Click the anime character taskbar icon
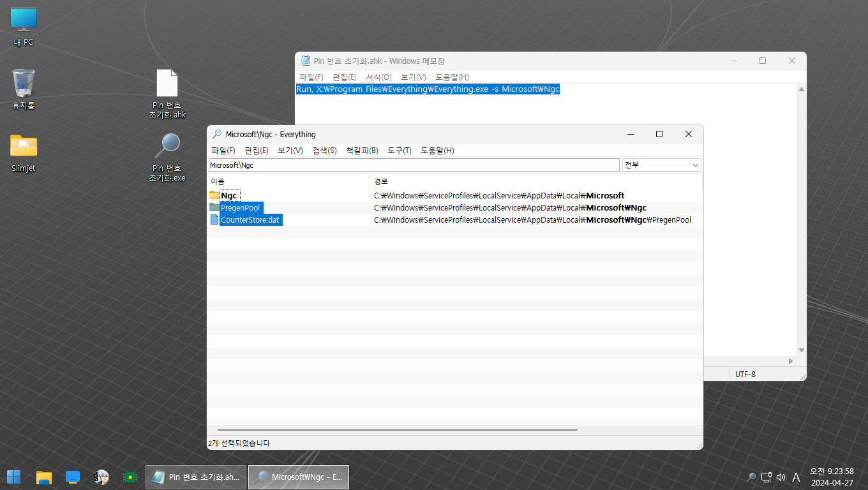The width and height of the screenshot is (868, 490). tap(101, 477)
